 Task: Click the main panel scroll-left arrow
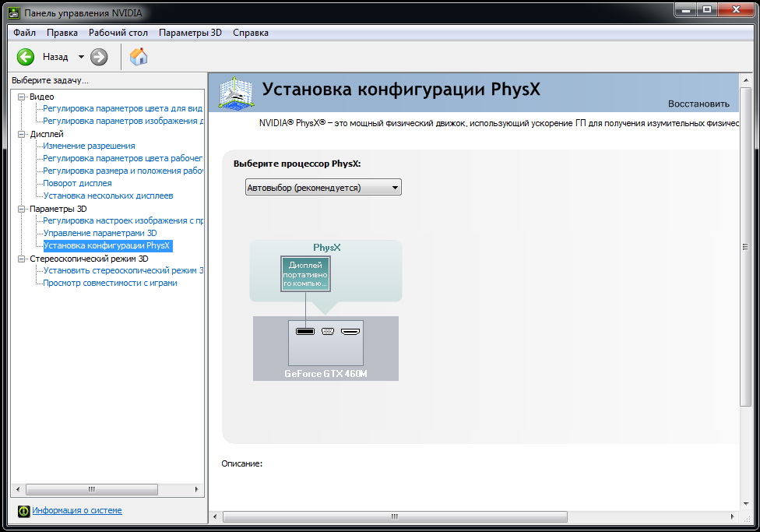point(215,517)
